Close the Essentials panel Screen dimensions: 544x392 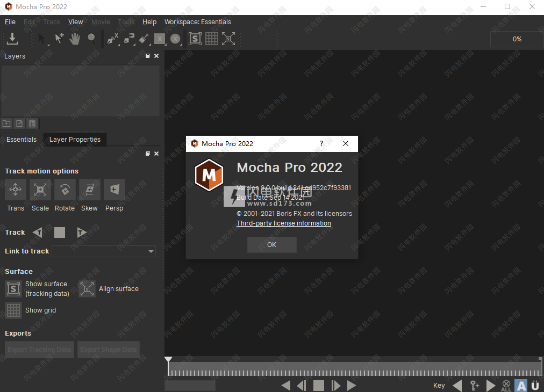pos(156,154)
